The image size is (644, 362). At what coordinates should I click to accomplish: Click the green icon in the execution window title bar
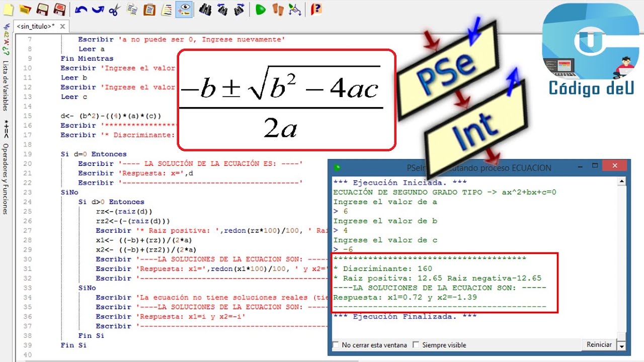point(337,167)
